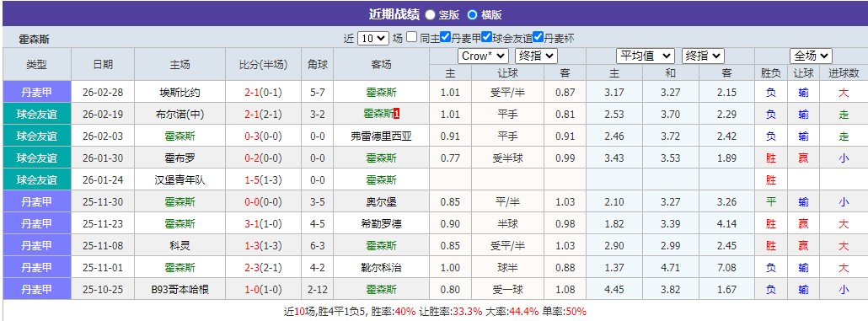Open the 弗雷德里西亚 team link
Image resolution: width=868 pixels, height=321 pixels.
coord(382,136)
